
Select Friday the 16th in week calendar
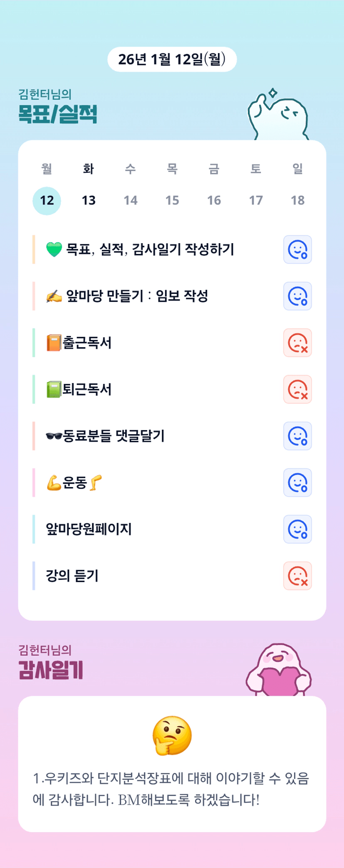(214, 201)
